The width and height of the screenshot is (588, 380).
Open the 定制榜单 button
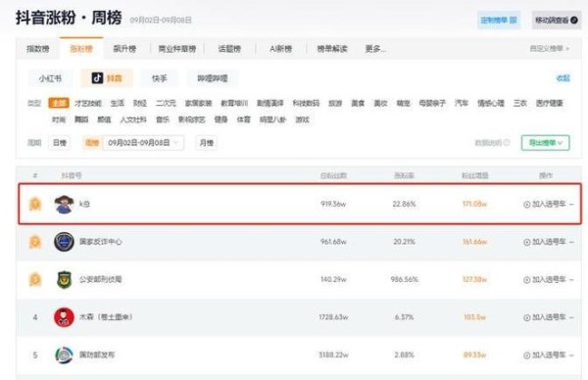pyautogui.click(x=499, y=20)
